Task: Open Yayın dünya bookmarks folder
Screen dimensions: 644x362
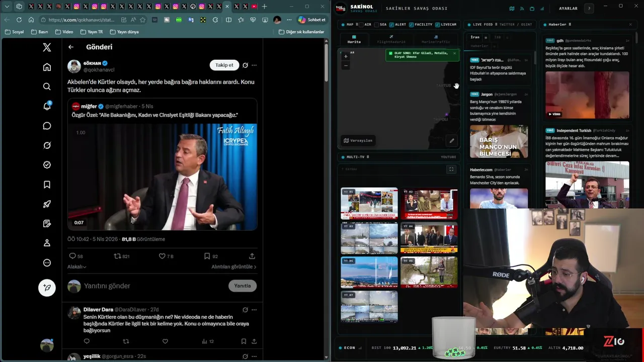Action: (x=124, y=32)
